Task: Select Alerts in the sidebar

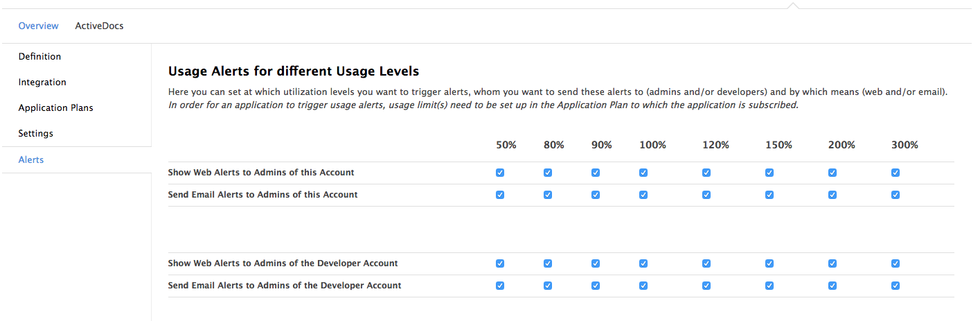Action: 31,160
